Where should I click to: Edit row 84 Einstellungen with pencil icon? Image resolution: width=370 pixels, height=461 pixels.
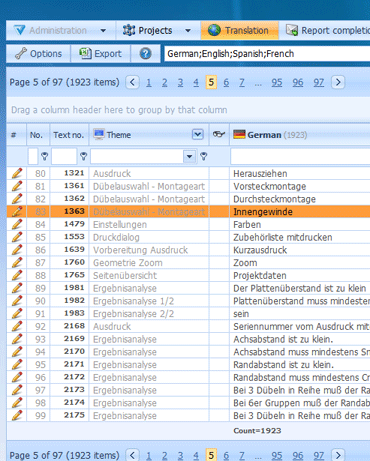click(x=17, y=224)
